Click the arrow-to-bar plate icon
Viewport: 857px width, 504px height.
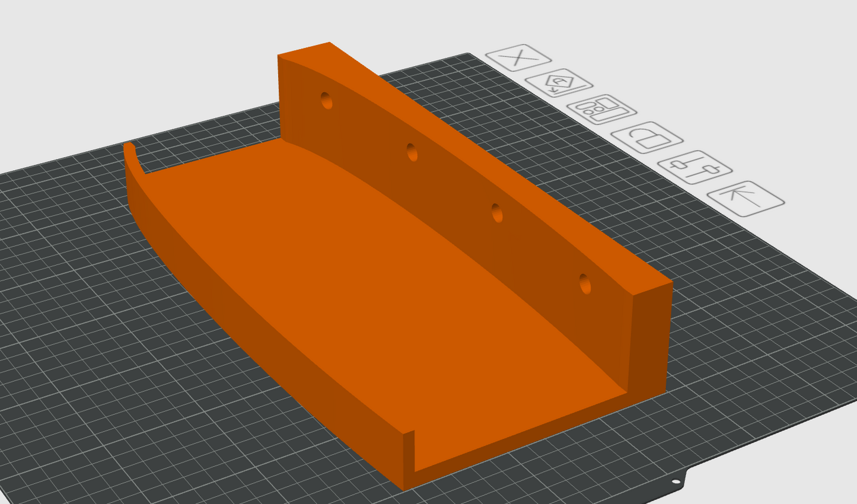click(x=746, y=198)
